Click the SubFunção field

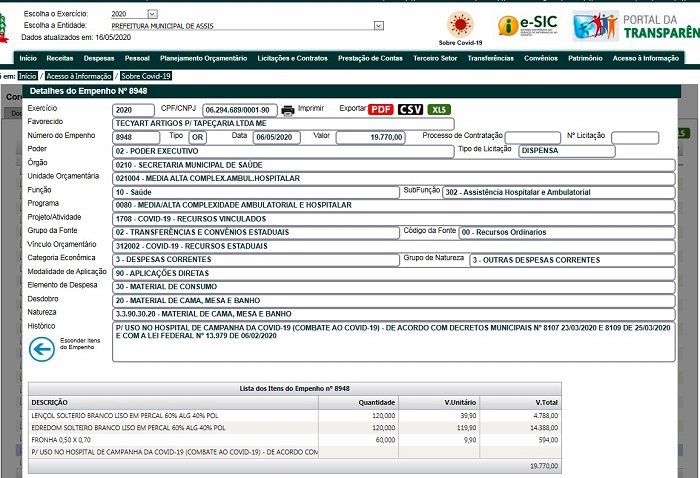point(559,192)
